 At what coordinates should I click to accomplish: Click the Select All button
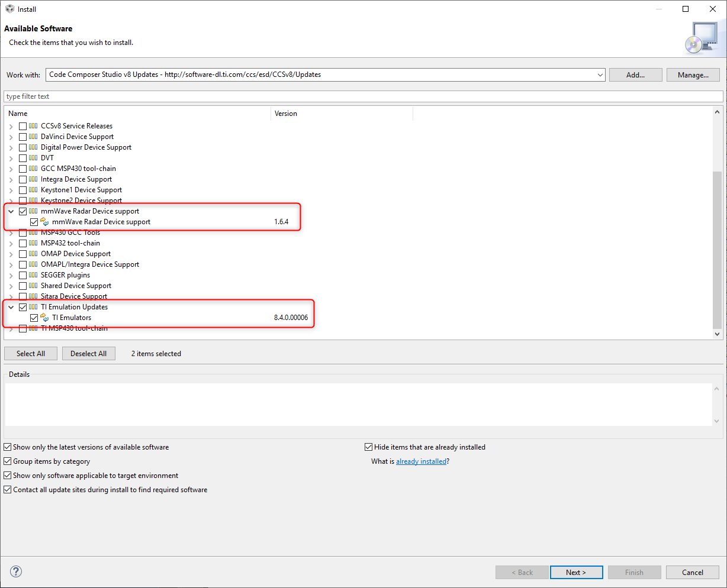31,354
